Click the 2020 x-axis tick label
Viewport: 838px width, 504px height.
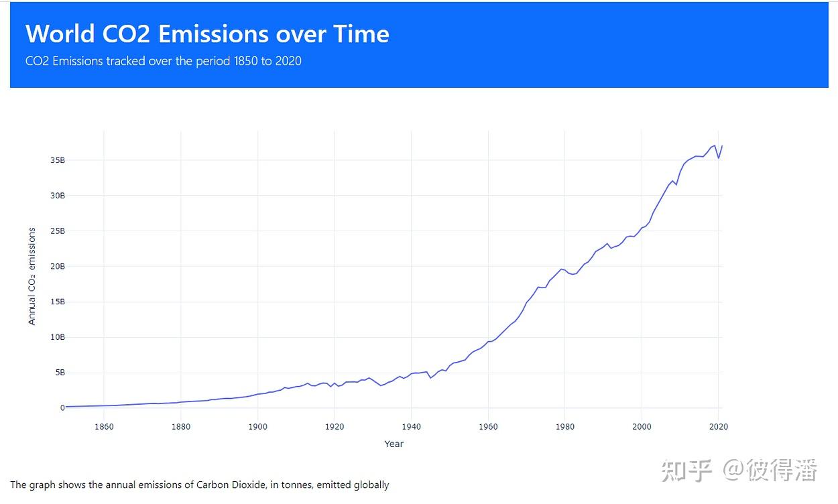tap(719, 426)
